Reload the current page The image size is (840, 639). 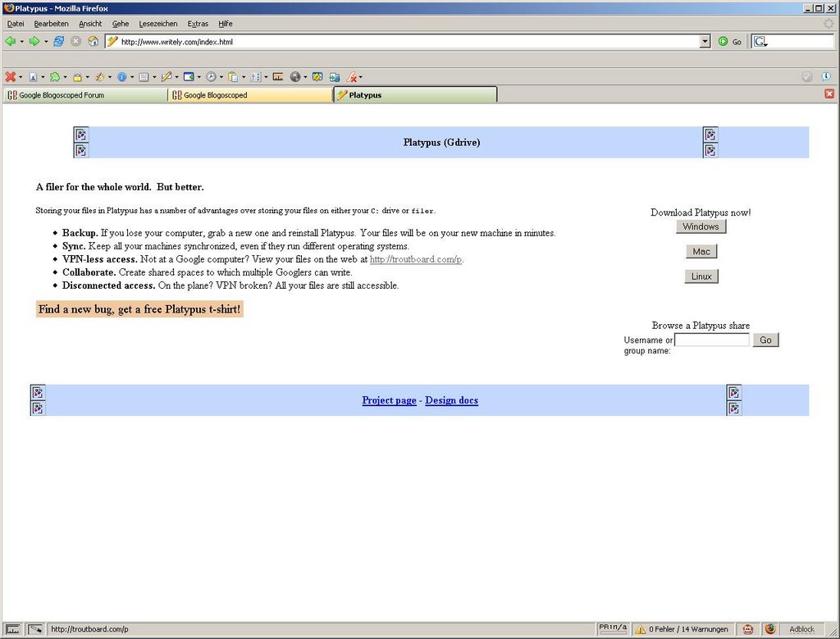click(x=58, y=41)
